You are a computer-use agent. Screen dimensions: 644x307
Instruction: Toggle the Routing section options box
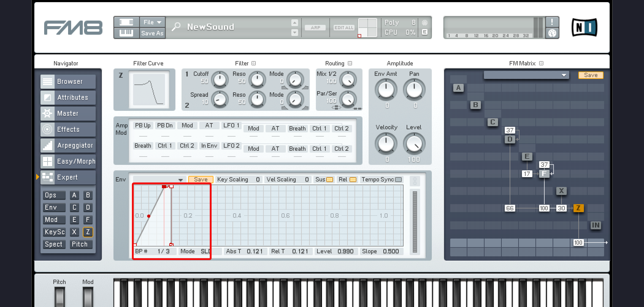(350, 63)
